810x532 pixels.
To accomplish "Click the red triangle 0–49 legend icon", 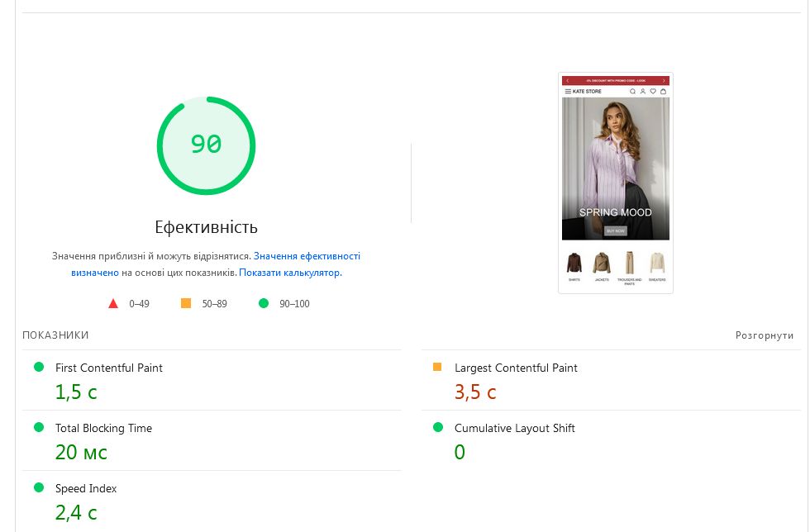I will coord(113,303).
